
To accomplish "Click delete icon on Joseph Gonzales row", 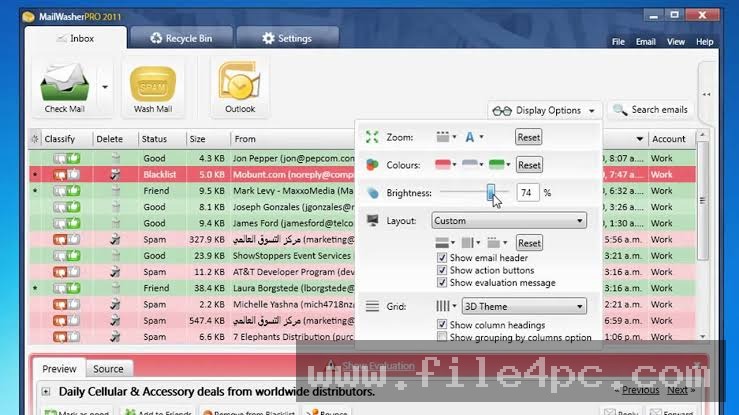I will 115,207.
